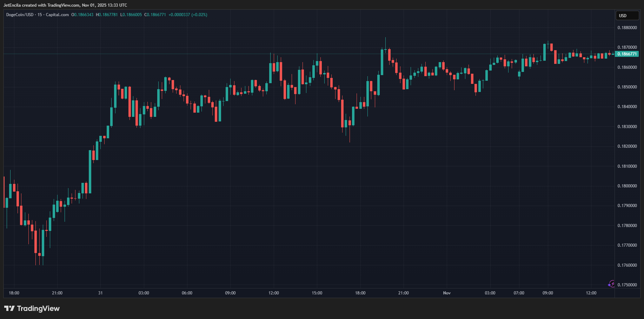644x319 pixels.
Task: Click the 31 date marker on time axis
Action: tap(100, 293)
